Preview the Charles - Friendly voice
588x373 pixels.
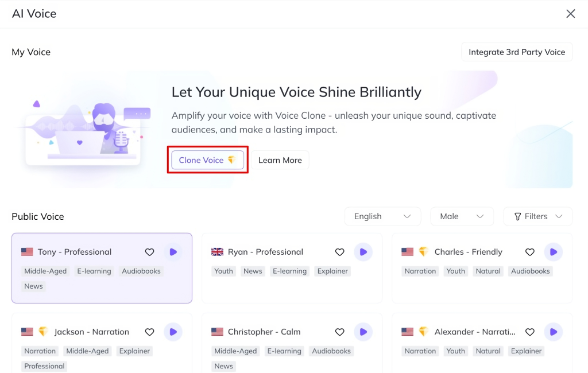pyautogui.click(x=553, y=252)
